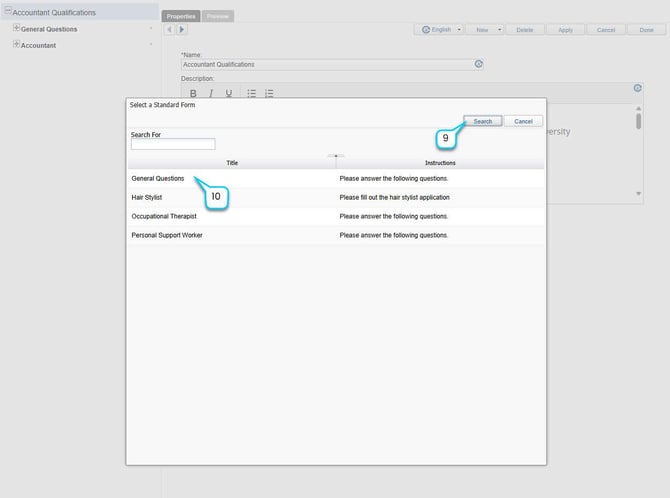Switch to the Preview tab
This screenshot has width=670, height=498.
click(x=217, y=16)
